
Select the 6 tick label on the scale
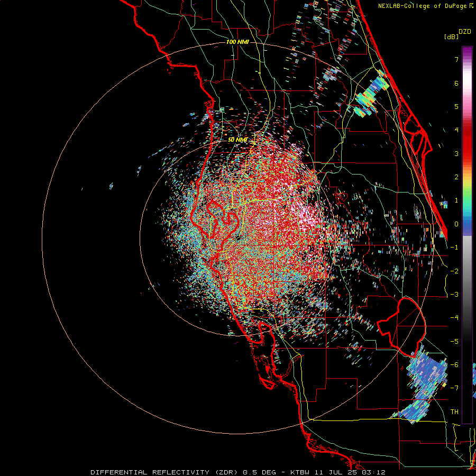[x=456, y=83]
